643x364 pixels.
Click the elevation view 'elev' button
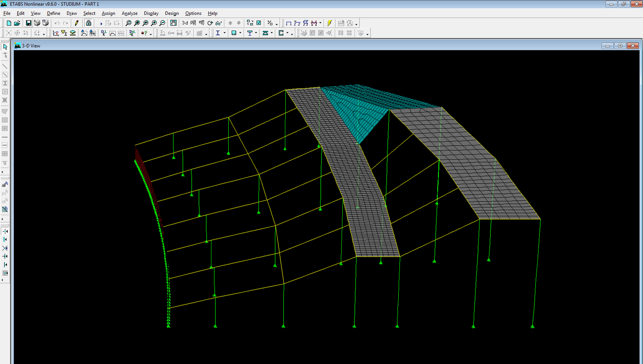[x=202, y=23]
